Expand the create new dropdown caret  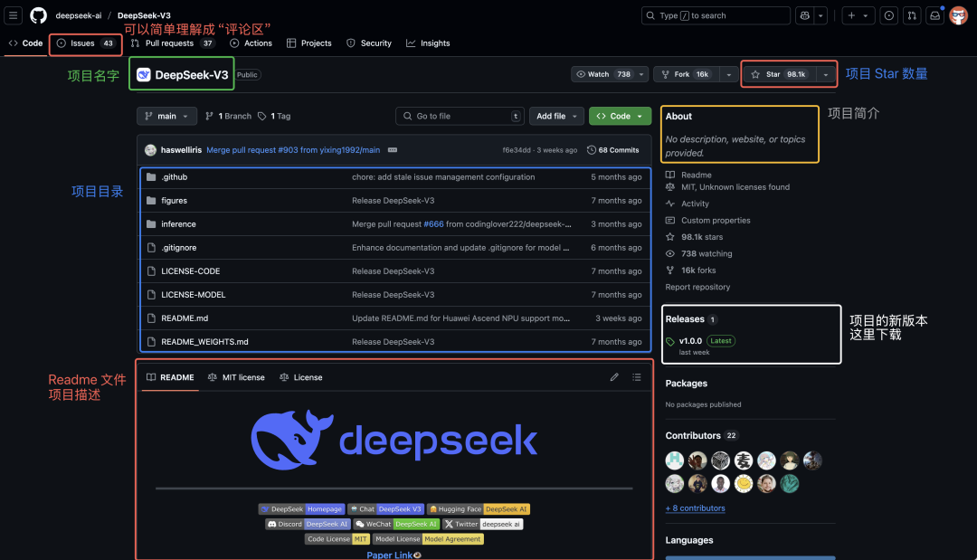point(866,15)
